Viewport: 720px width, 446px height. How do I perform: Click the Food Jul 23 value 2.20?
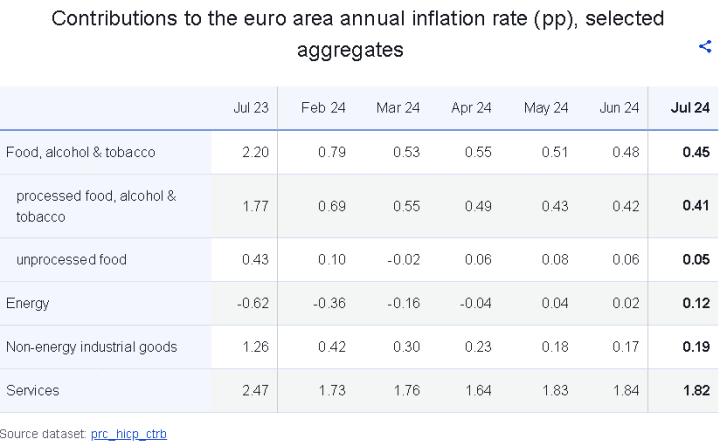(x=255, y=152)
